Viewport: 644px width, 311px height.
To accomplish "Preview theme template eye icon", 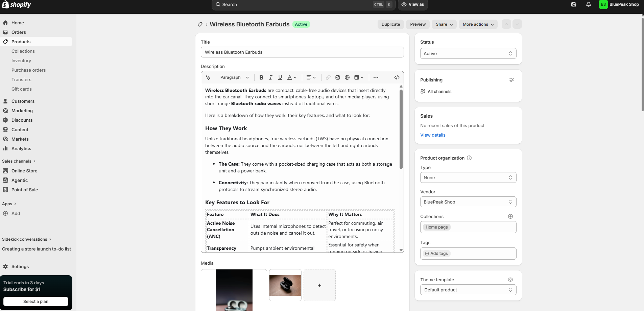I will coord(510,280).
